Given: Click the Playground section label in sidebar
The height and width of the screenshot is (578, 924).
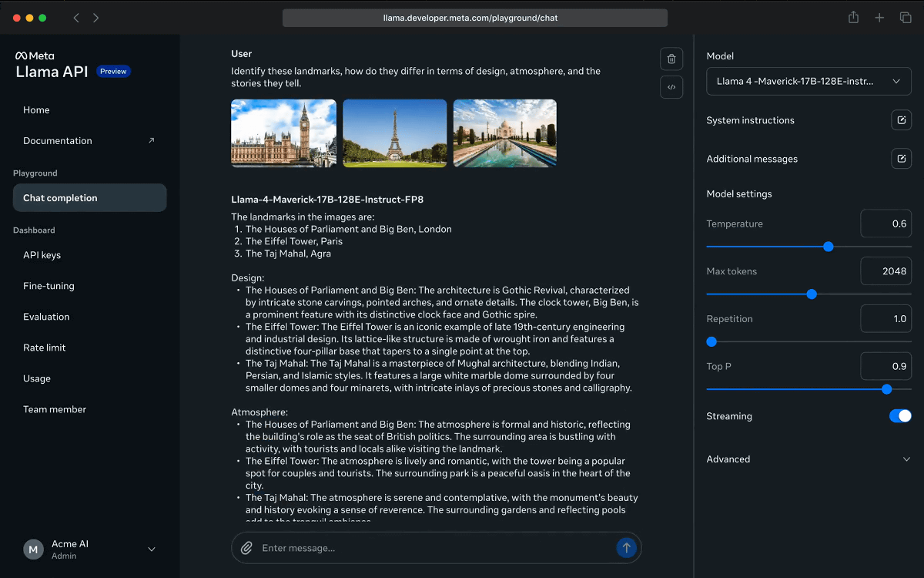Looking at the screenshot, I should (35, 173).
